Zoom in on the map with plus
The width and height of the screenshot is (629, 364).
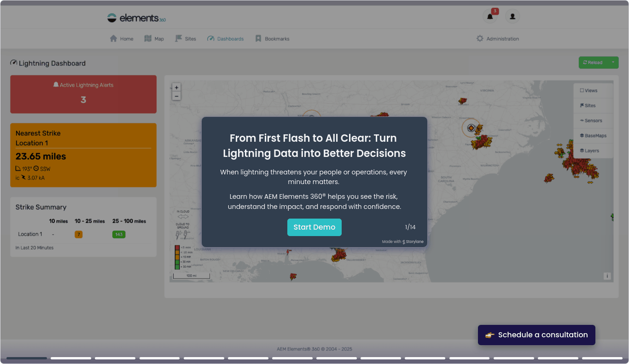pos(176,87)
